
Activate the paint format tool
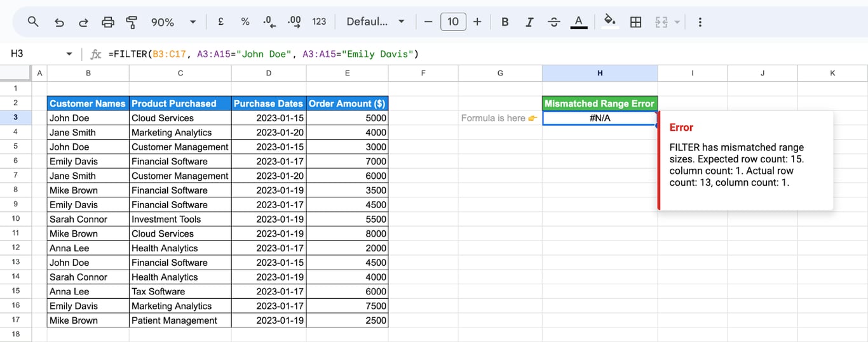point(132,22)
